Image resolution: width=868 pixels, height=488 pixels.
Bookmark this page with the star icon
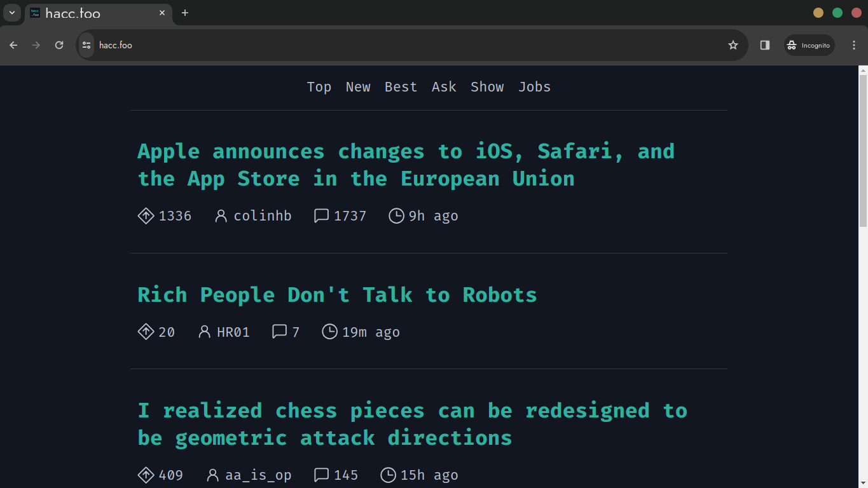point(733,45)
